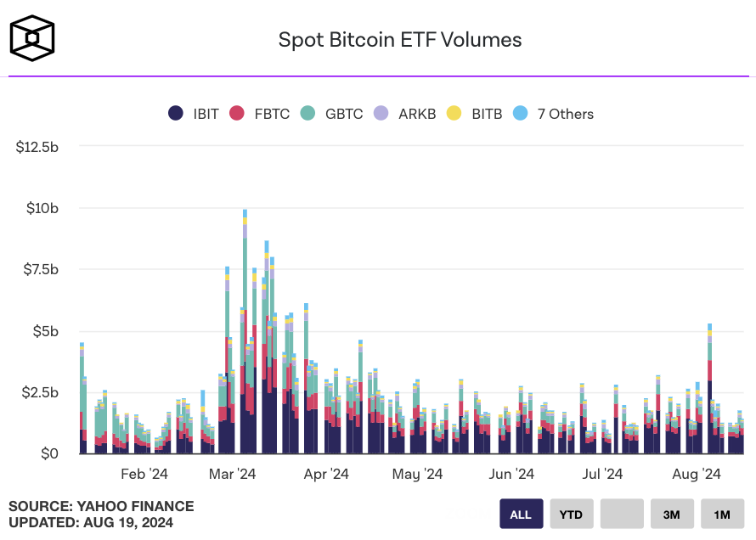
Task: Switch range to 1M
Action: pyautogui.click(x=722, y=514)
